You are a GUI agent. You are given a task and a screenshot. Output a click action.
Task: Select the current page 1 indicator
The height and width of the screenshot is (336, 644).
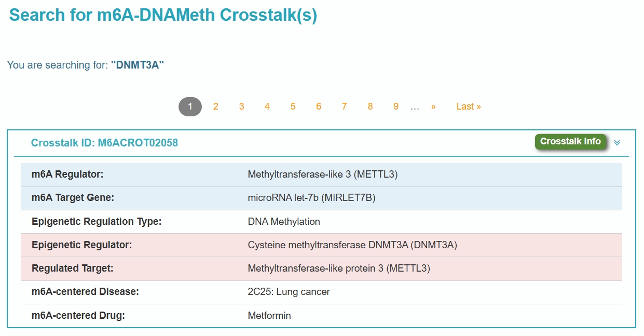190,106
